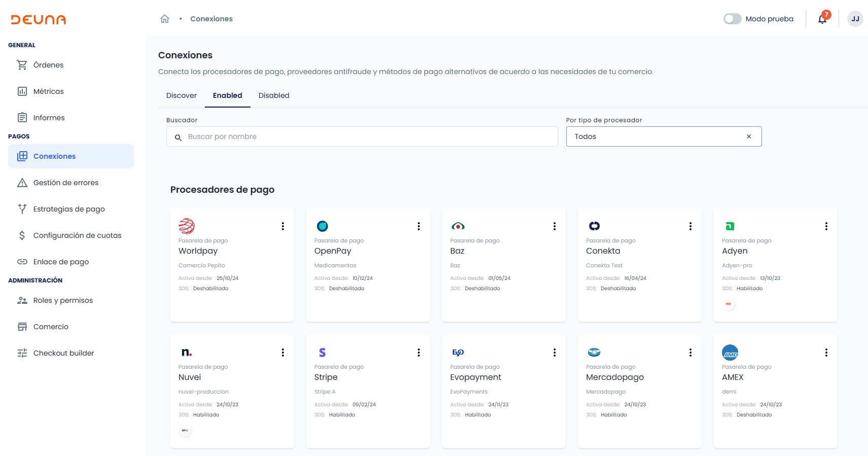This screenshot has width=868, height=456.
Task: Click the Conekta logo
Action: pos(594,226)
